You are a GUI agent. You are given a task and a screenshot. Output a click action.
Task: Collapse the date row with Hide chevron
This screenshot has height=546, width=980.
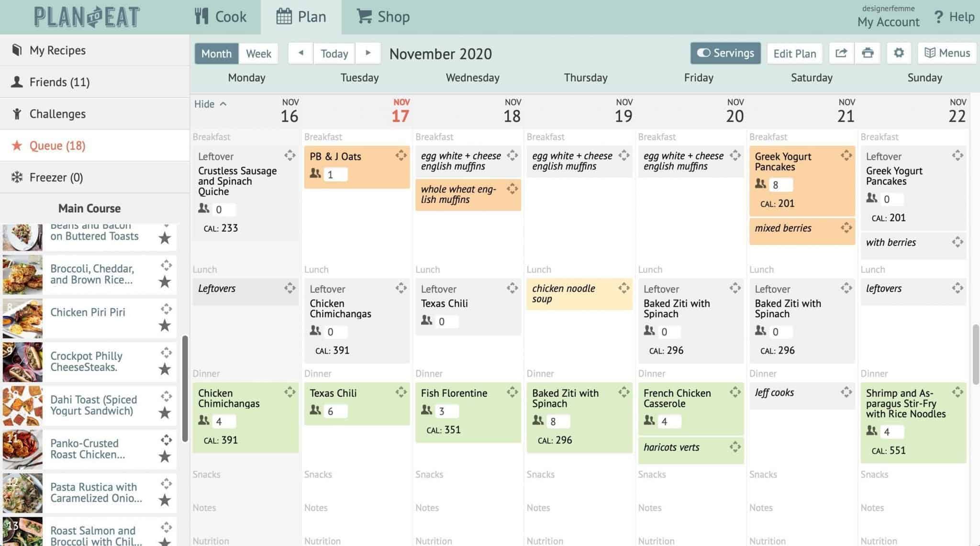click(x=210, y=104)
